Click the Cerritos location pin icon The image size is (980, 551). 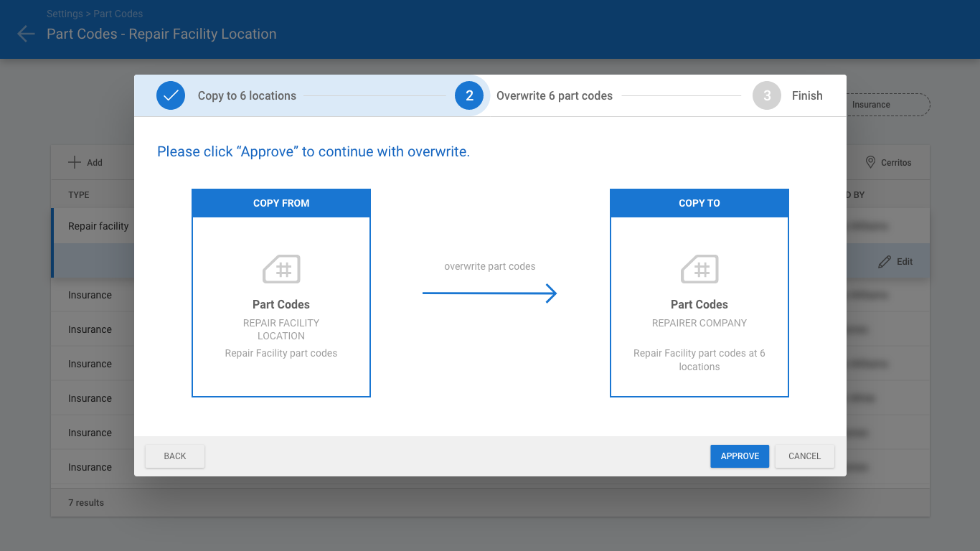click(x=871, y=162)
